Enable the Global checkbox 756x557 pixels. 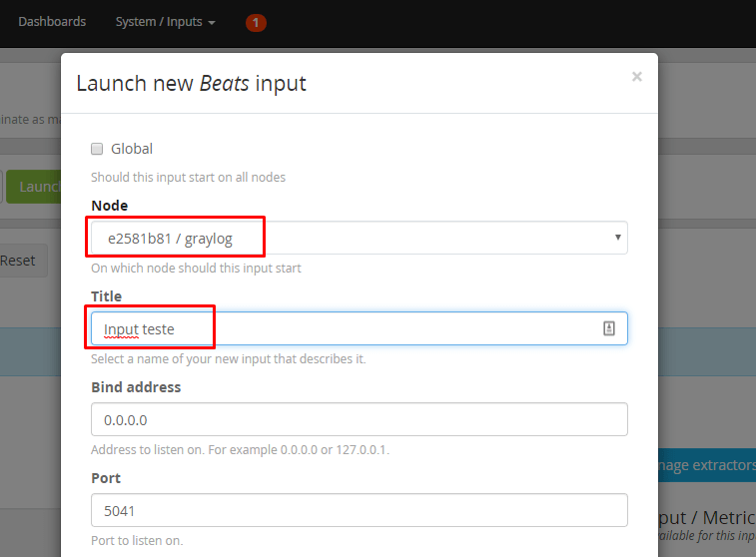[97, 149]
